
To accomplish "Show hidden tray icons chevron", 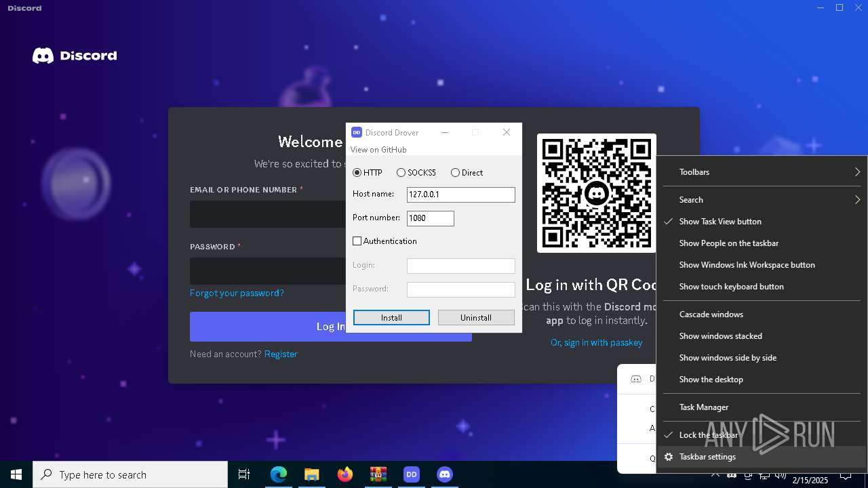I will coord(715,475).
